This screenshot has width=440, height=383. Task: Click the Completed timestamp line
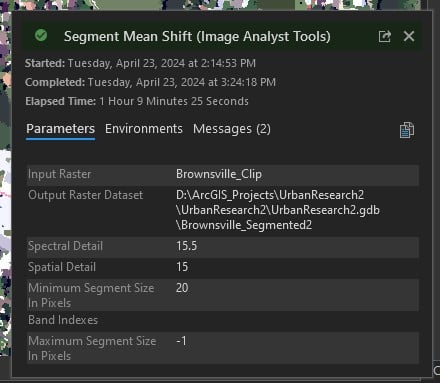point(150,82)
